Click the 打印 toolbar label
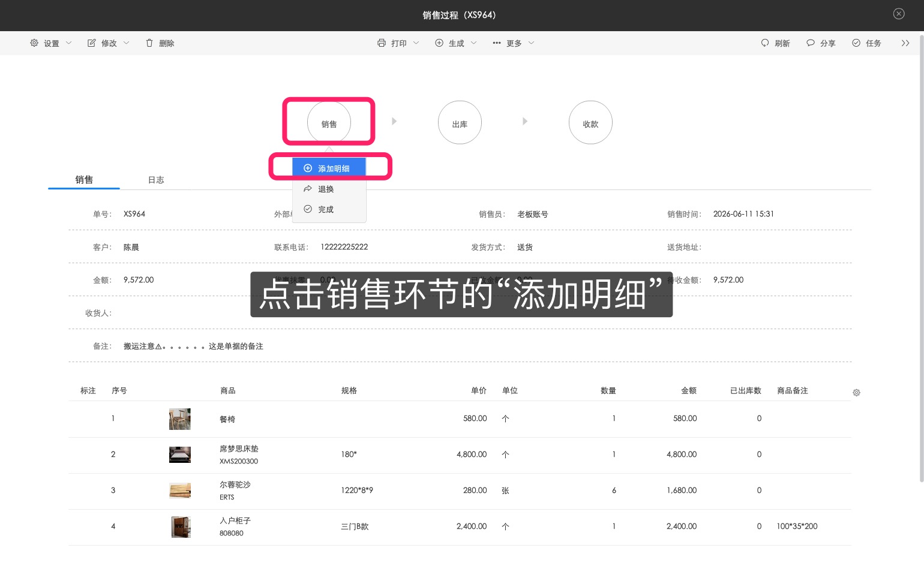Viewport: 924px width, 563px height. pyautogui.click(x=399, y=44)
